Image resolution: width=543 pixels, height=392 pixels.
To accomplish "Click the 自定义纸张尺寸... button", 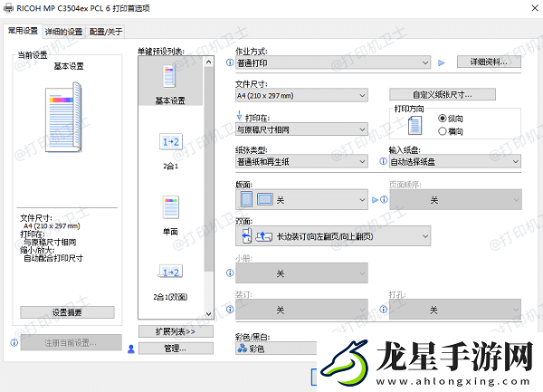I will tap(443, 94).
